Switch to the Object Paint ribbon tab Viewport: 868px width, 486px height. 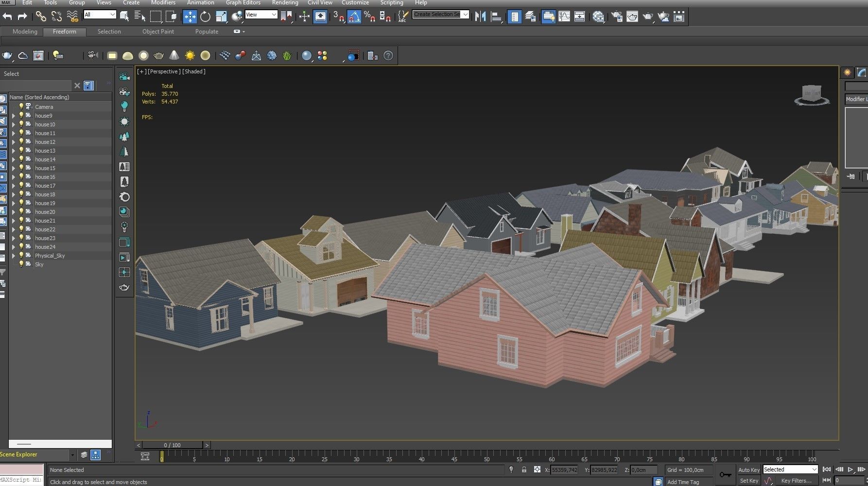tap(158, 32)
